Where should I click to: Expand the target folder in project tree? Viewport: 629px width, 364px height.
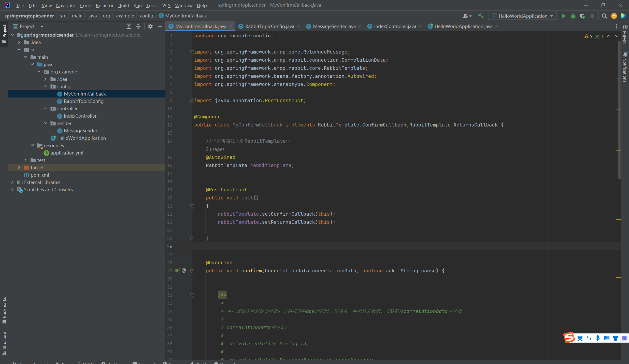tap(19, 168)
